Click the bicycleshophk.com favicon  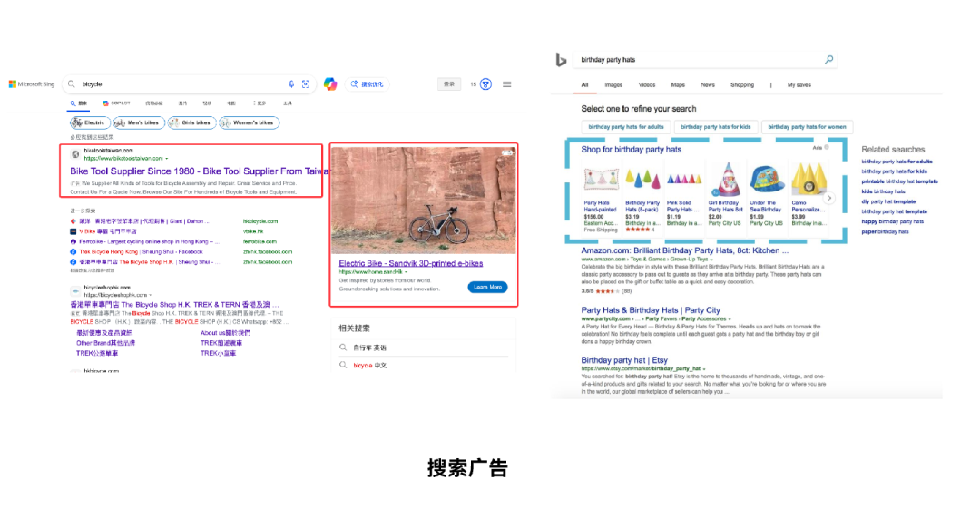[x=75, y=290]
